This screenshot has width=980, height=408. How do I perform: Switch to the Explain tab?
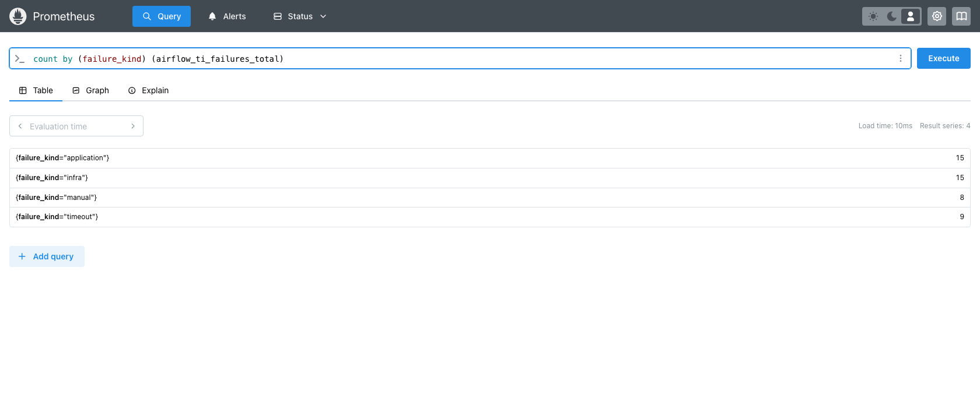[148, 90]
